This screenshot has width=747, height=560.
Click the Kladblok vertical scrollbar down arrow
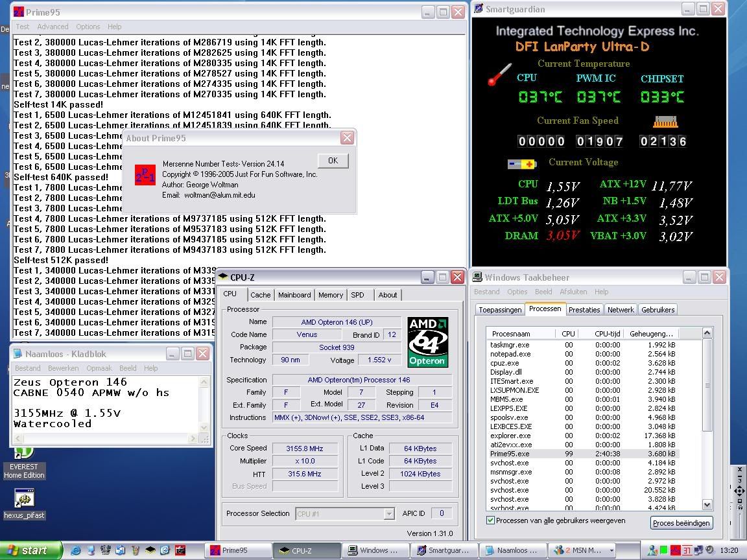[204, 428]
